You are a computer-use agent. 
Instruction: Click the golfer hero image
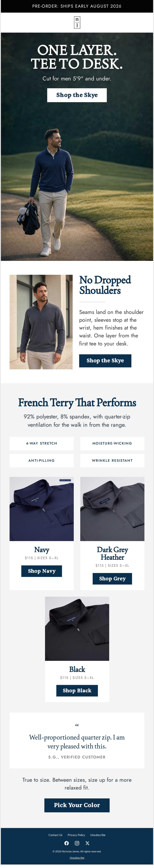click(77, 147)
